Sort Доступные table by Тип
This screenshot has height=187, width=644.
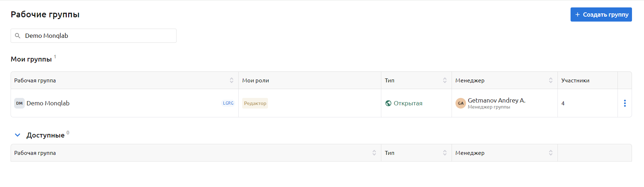click(x=445, y=153)
